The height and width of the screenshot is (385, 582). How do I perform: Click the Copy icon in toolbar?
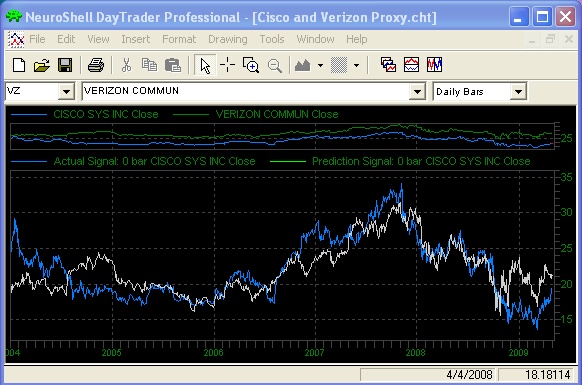coord(149,65)
